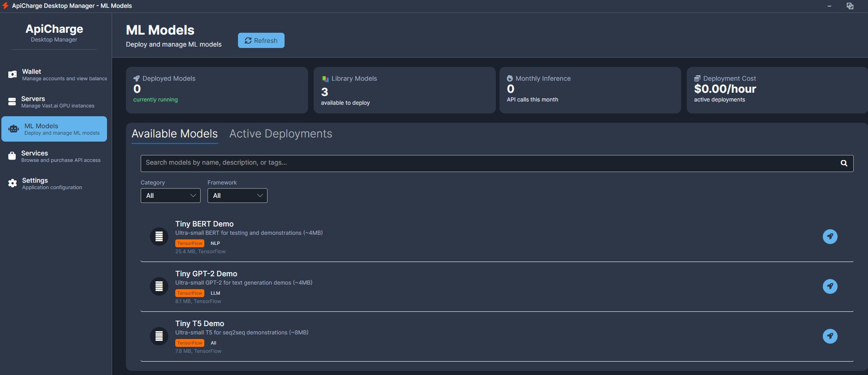Click the Tiny GPT-2 Demo model stack icon
The image size is (868, 375).
[159, 286]
